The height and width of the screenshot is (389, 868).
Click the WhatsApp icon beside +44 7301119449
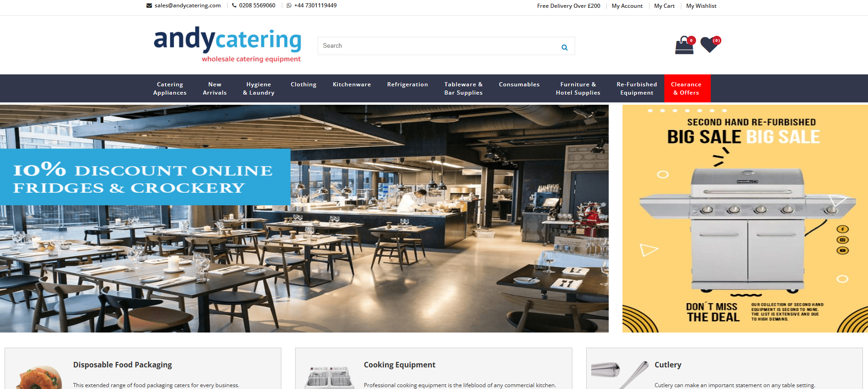tap(289, 6)
